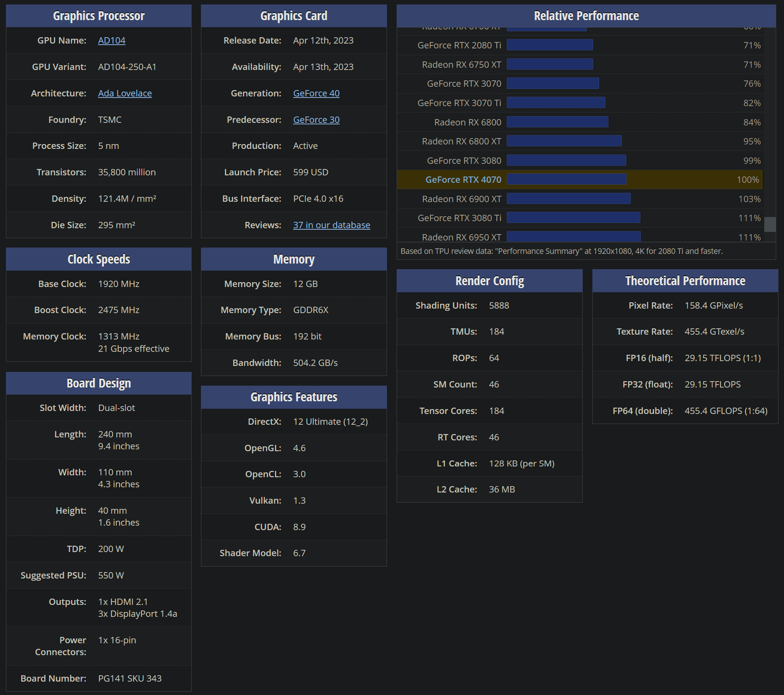
Task: Click the Outputs value 1x HDMI 2.1
Action: [x=123, y=602]
